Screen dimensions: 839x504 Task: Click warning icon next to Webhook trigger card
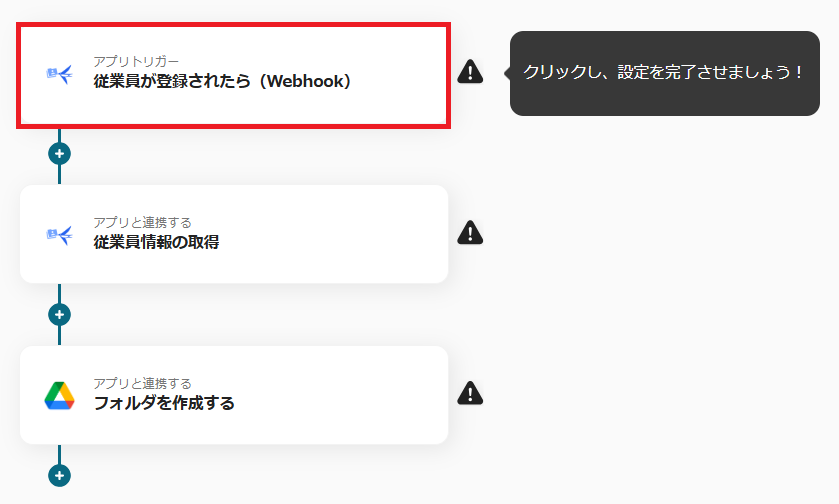click(470, 72)
